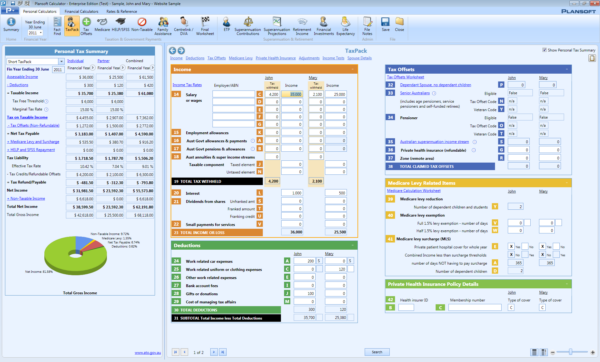This screenshot has width=600, height=362.
Task: Click the Membership number input field
Action: coord(474,307)
